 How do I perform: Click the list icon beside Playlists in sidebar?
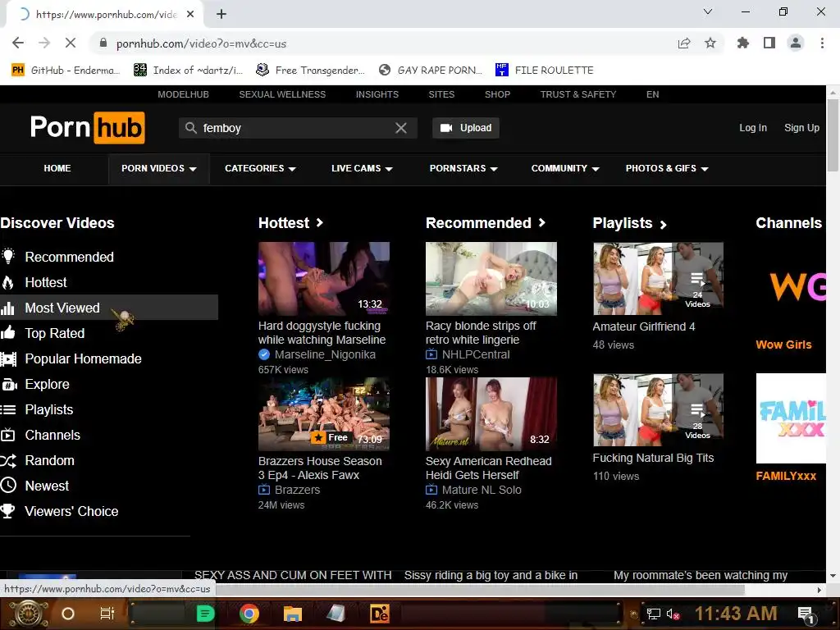(x=8, y=410)
